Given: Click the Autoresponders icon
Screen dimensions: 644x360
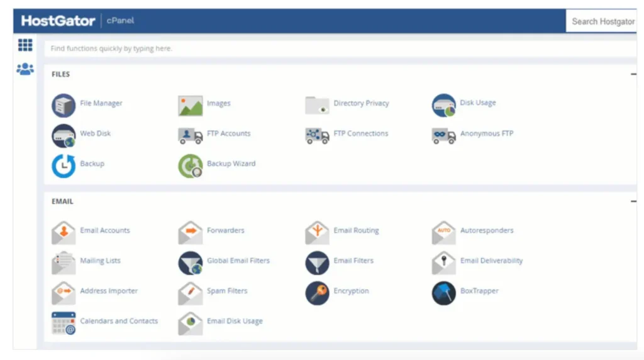Looking at the screenshot, I should pos(443,232).
